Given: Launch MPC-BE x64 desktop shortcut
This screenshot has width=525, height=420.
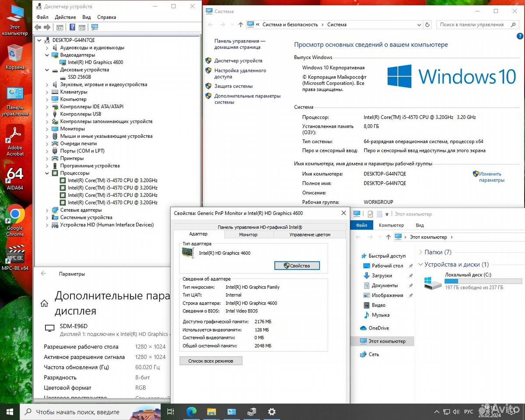Looking at the screenshot, I should pos(15,258).
